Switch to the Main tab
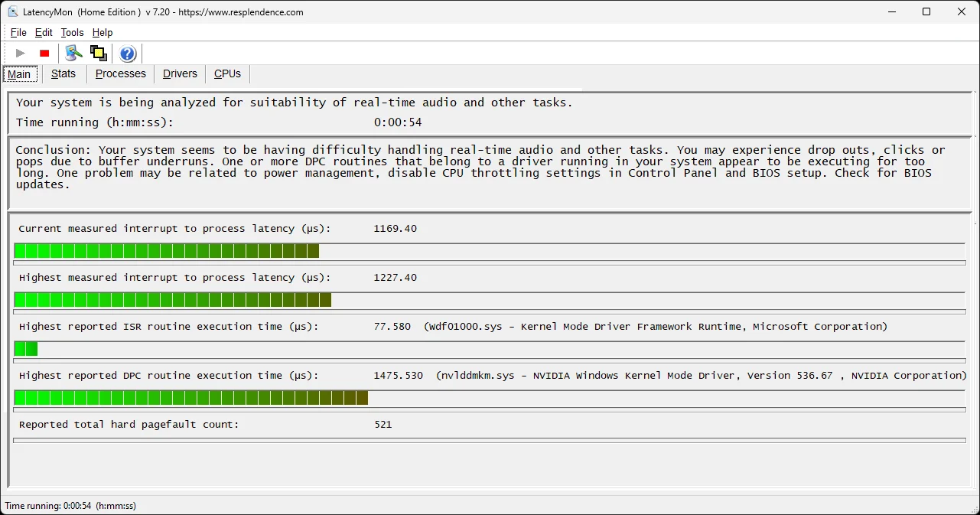The height and width of the screenshot is (515, 980). point(19,74)
